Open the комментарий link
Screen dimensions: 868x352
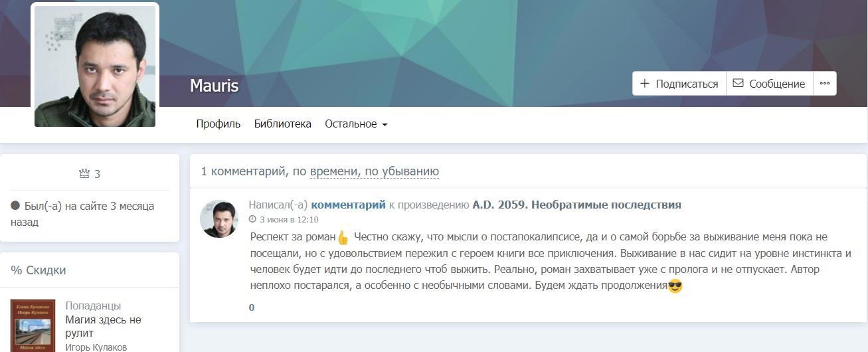point(348,205)
